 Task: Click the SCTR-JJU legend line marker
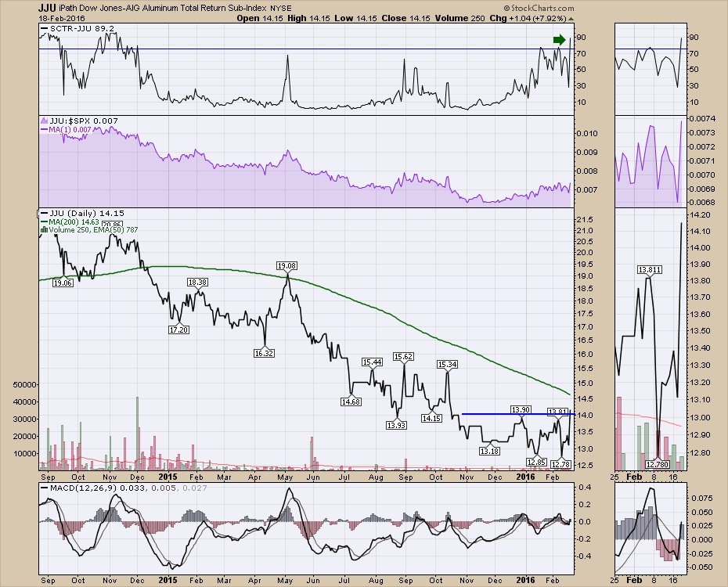[45, 29]
